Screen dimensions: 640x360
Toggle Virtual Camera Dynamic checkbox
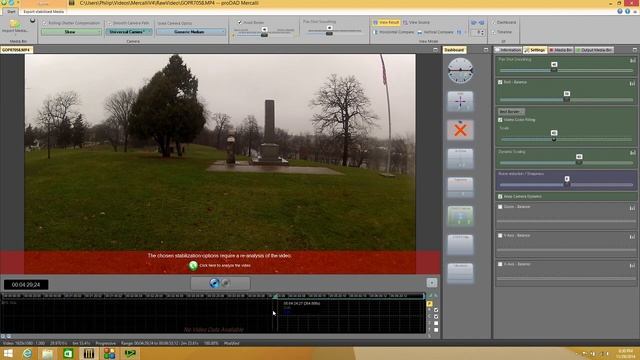[500, 197]
